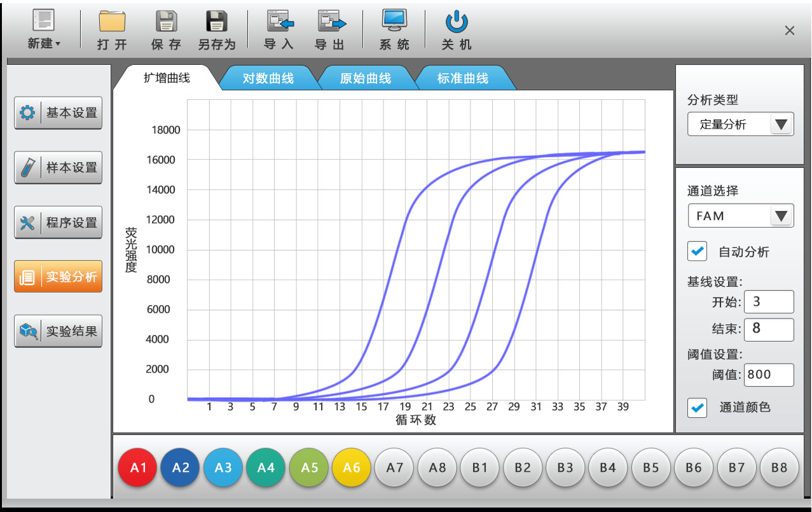
Task: Select the red A1 well swatch
Action: coord(138,467)
